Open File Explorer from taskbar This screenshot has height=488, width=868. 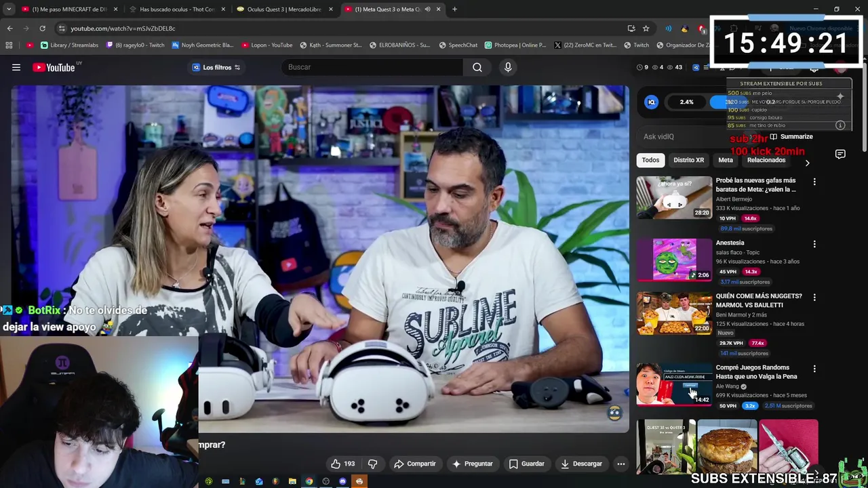[x=292, y=481]
